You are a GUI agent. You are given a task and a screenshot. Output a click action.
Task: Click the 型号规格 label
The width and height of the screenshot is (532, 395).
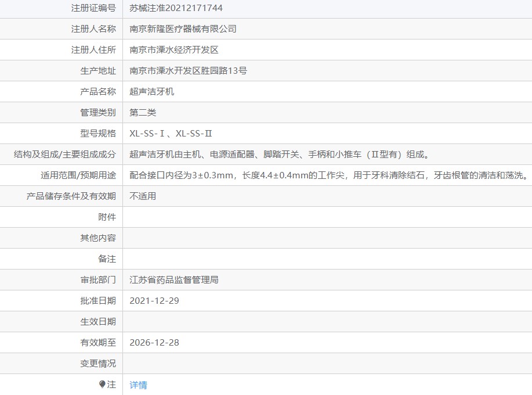pos(98,134)
